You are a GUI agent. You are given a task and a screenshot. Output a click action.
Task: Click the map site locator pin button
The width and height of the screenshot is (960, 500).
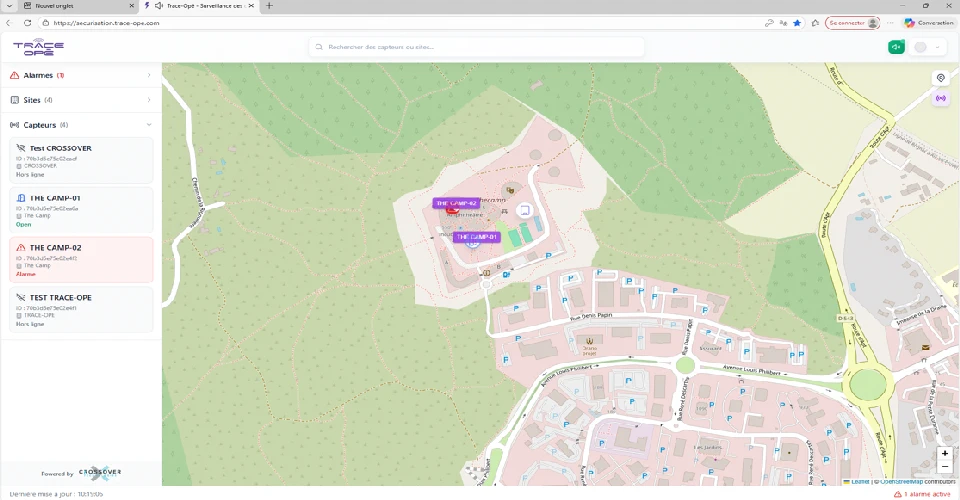941,78
